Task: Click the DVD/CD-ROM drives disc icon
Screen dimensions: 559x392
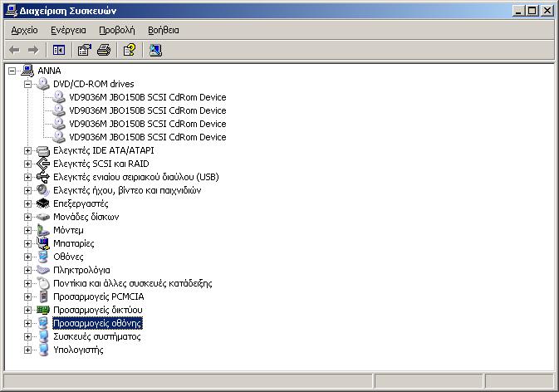Action: pos(43,84)
